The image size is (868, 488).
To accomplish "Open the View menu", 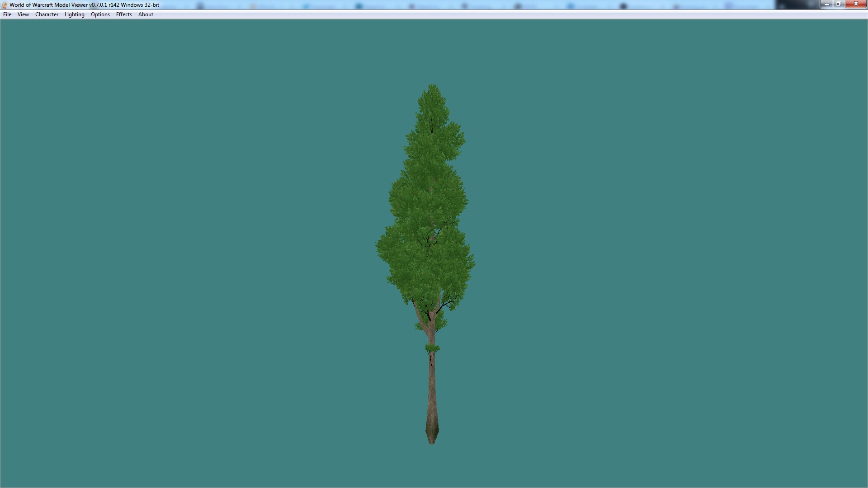I will 23,14.
